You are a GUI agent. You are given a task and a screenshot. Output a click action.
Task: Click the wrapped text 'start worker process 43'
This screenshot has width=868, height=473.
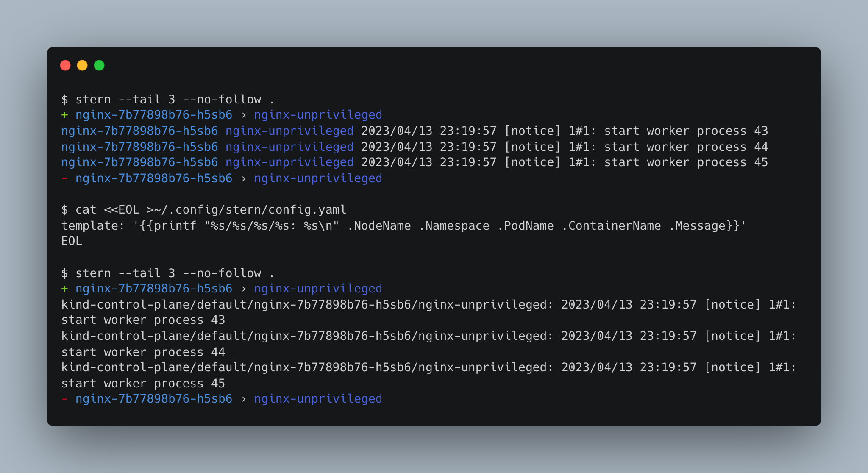(x=143, y=320)
